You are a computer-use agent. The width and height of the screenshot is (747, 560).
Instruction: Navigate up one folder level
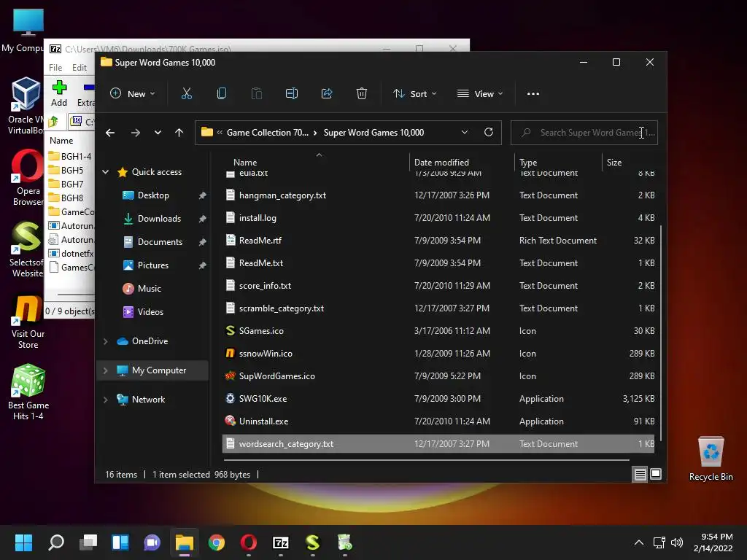click(179, 133)
